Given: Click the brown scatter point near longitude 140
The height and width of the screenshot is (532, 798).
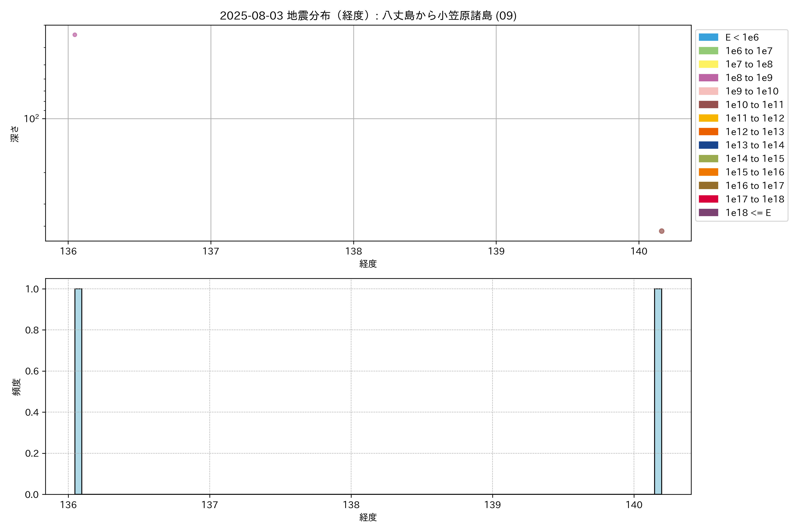Looking at the screenshot, I should 661,231.
